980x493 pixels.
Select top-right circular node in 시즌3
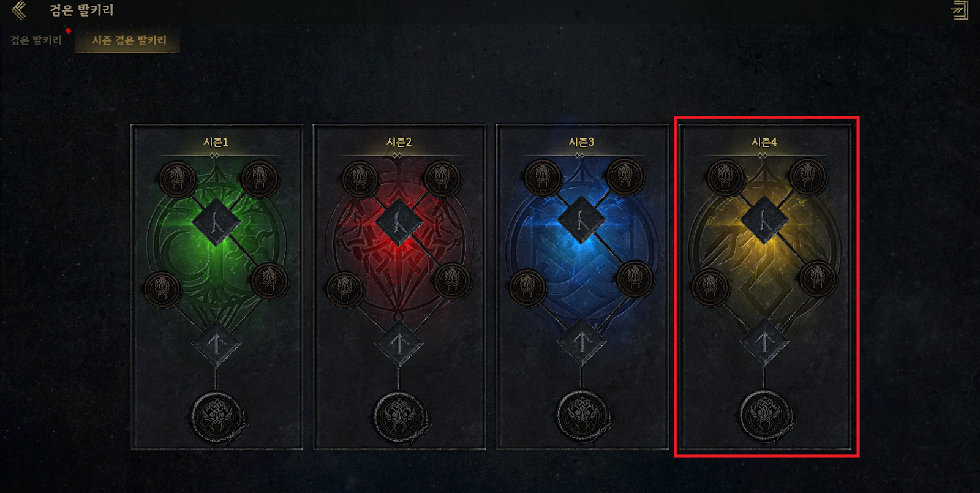625,178
